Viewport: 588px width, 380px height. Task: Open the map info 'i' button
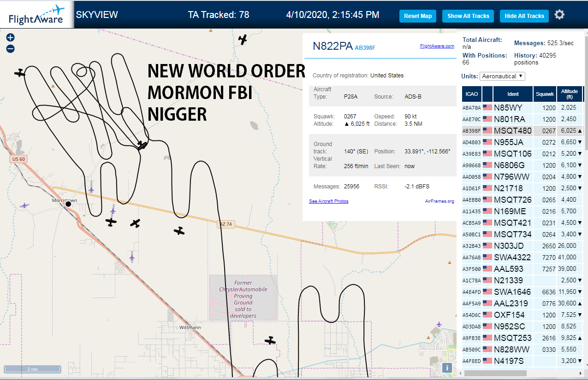click(446, 368)
